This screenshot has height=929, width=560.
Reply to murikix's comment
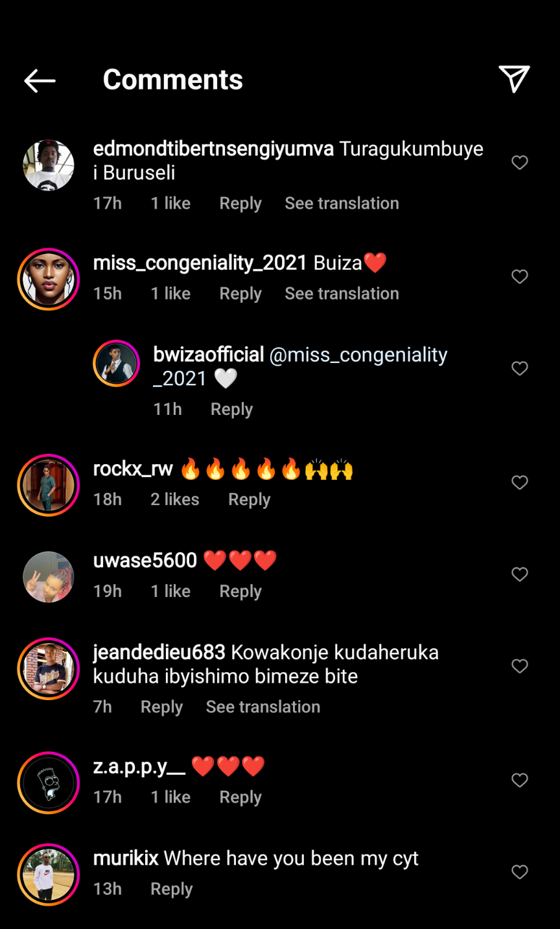(x=171, y=889)
